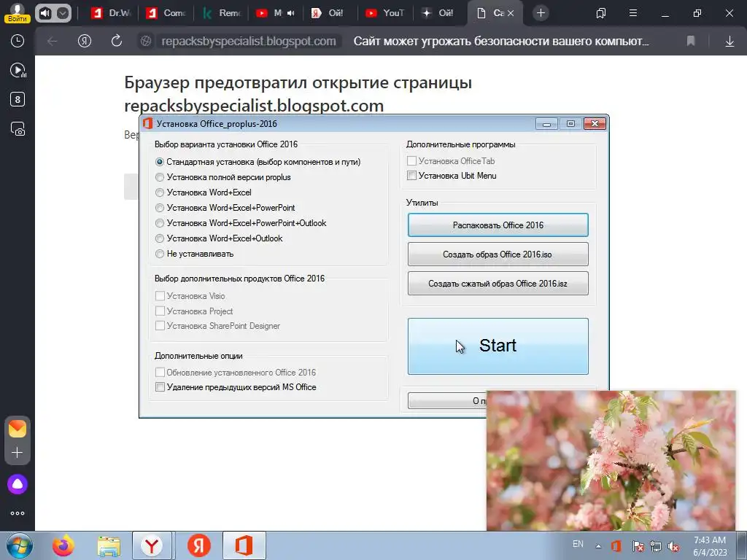Viewport: 747px width, 560px height.
Task: Open the media player sidebar icon
Action: click(18, 71)
